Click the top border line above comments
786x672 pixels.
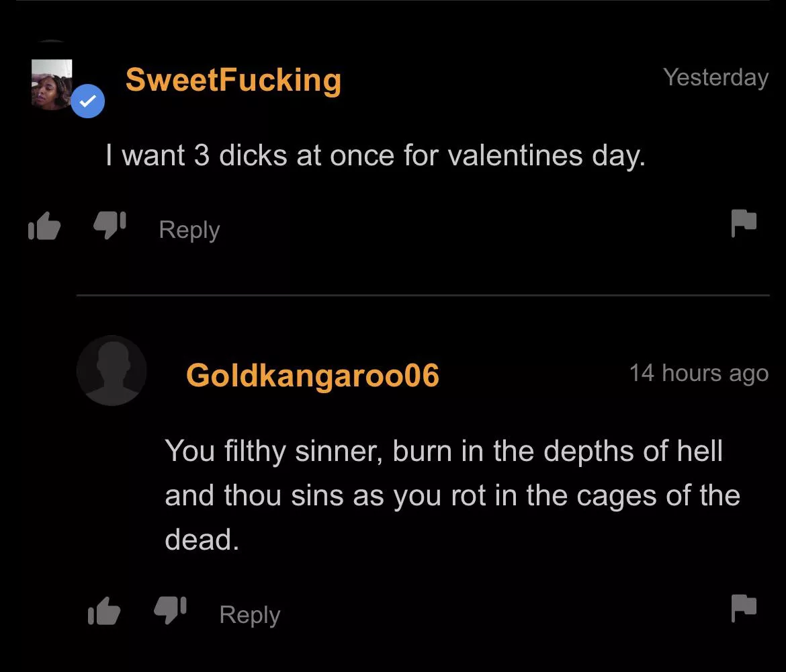tap(393, 1)
